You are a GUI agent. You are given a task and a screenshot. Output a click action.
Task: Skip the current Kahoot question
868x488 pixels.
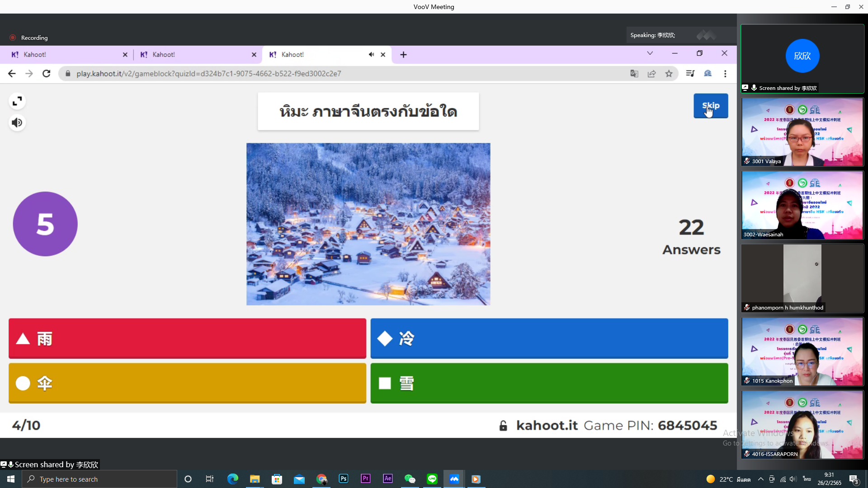711,106
